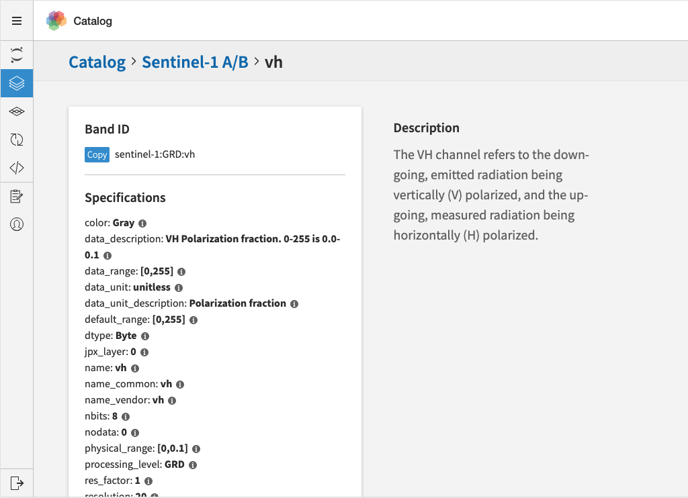688x498 pixels.
Task: Open the first sidebar icon below the hamburger menu
Action: pyautogui.click(x=17, y=55)
